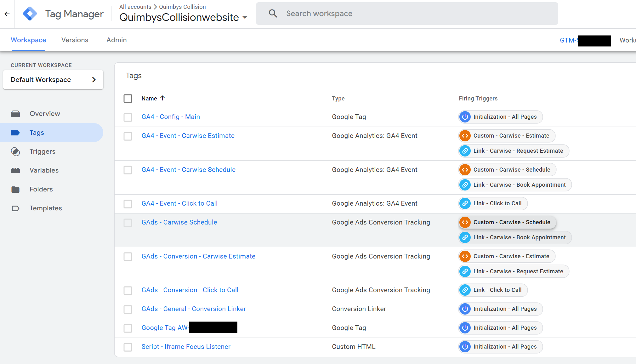Click the Tag Manager logo icon

pos(30,14)
